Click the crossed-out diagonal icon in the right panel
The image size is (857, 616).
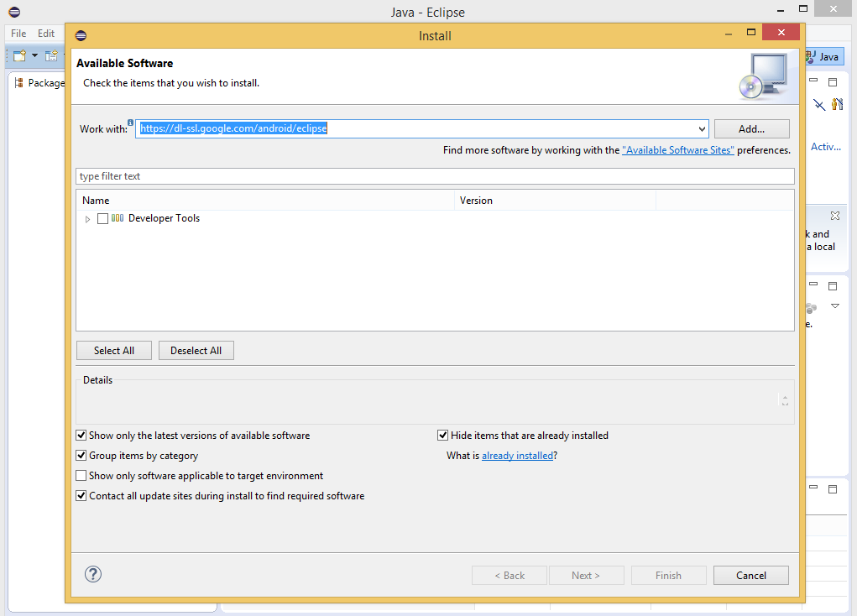818,105
